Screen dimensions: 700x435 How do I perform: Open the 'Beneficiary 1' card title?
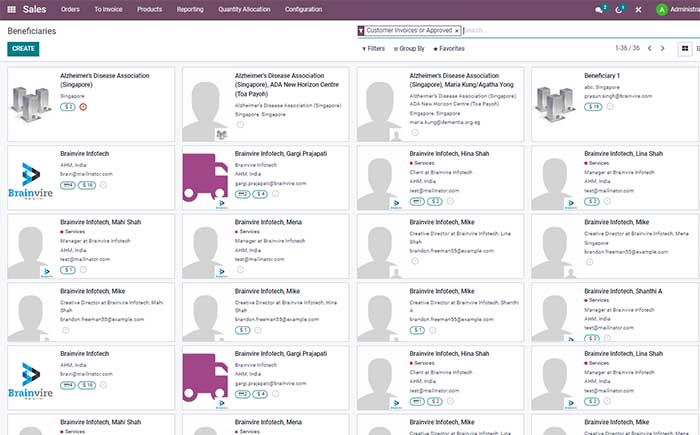point(602,75)
